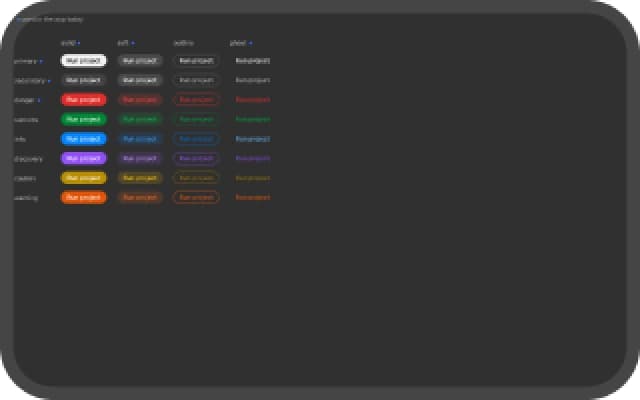Click the soft secondary Run project button
640x400 pixels.
(x=140, y=80)
